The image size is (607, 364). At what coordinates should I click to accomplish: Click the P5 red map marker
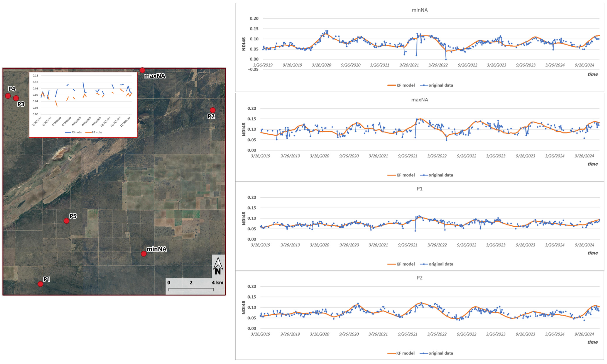tap(66, 221)
